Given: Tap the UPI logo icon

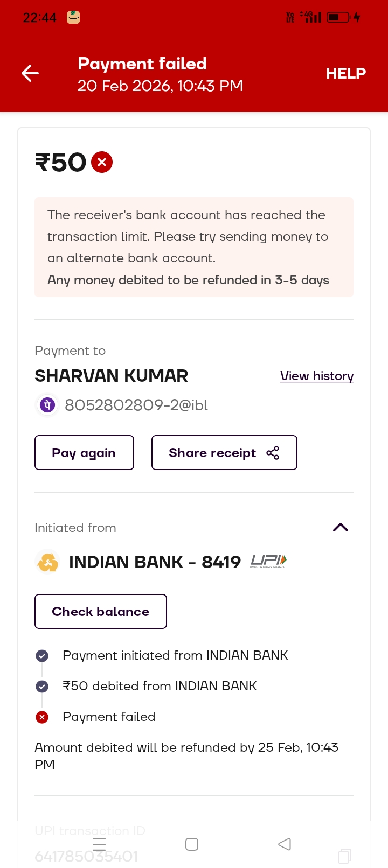Looking at the screenshot, I should [x=268, y=562].
